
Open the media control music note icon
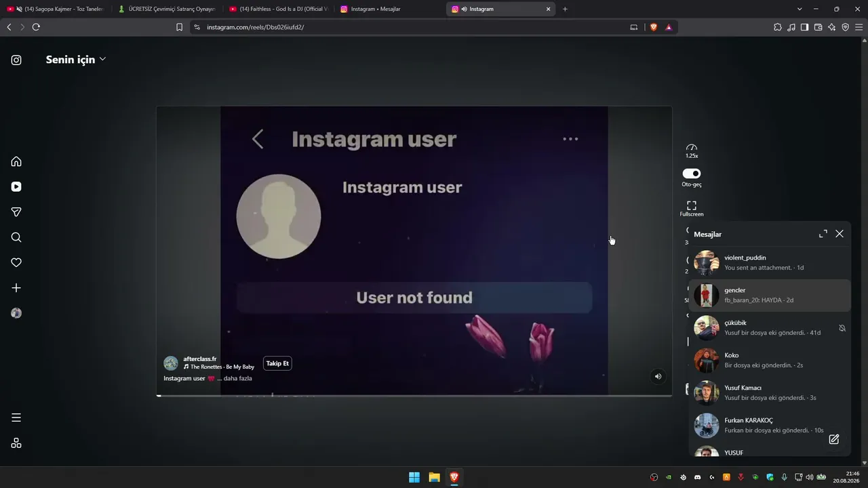[791, 27]
